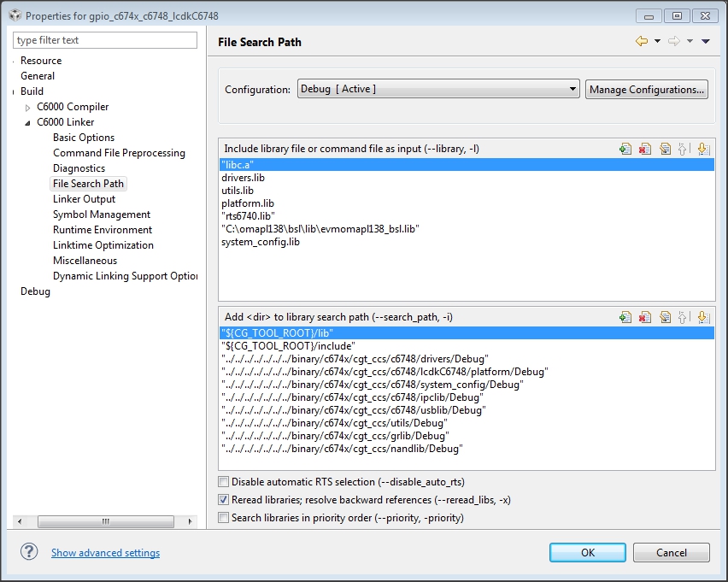Confirm with the OK button
The image size is (728, 582).
(x=588, y=552)
